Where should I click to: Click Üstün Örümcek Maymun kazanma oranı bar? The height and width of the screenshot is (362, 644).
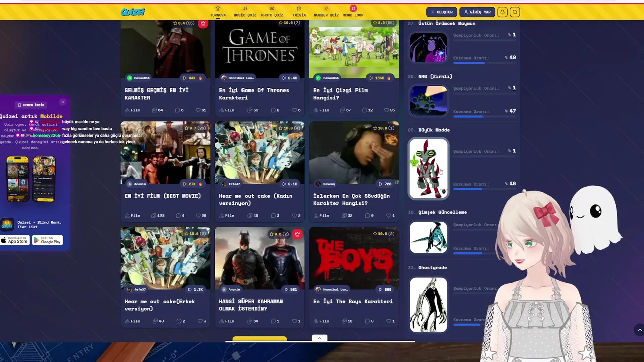(x=484, y=63)
